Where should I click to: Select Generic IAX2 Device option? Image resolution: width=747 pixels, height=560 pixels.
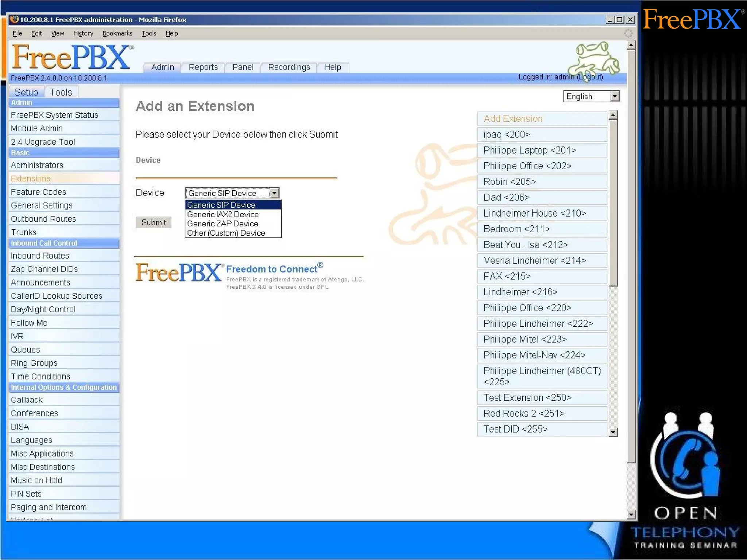click(x=222, y=214)
